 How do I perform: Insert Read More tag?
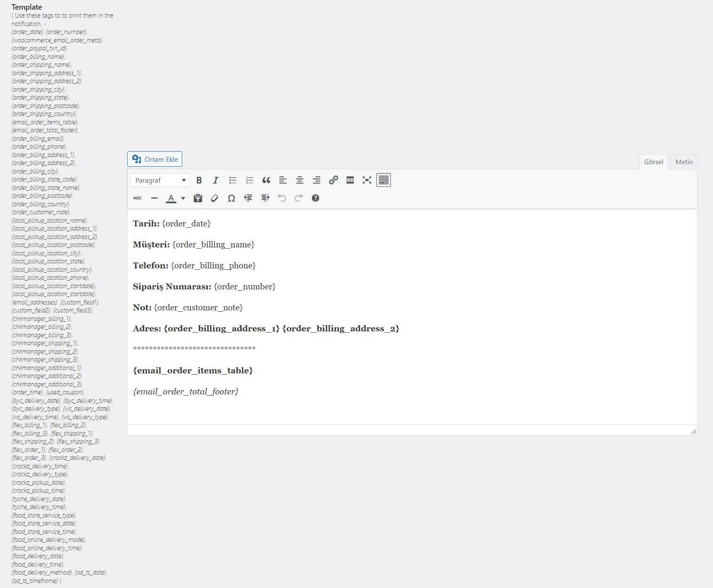click(350, 180)
